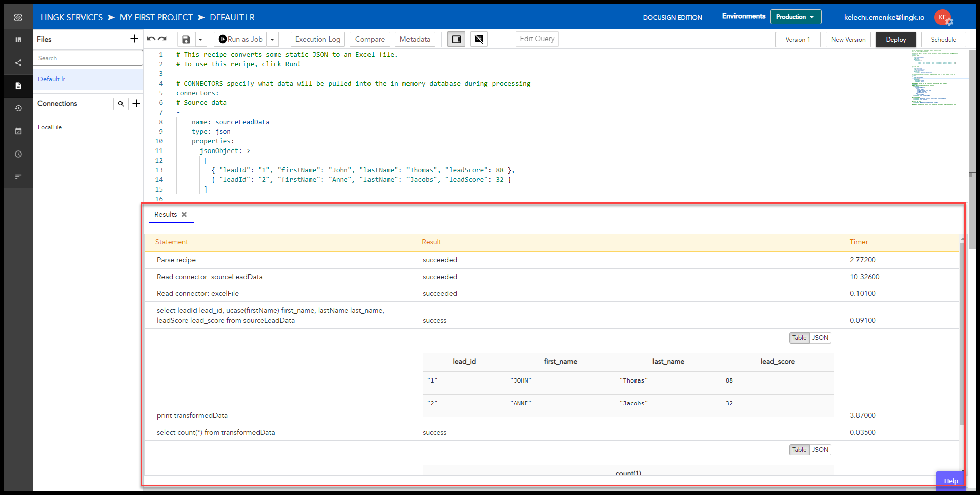Close the Results tab with X
The width and height of the screenshot is (980, 495).
184,215
